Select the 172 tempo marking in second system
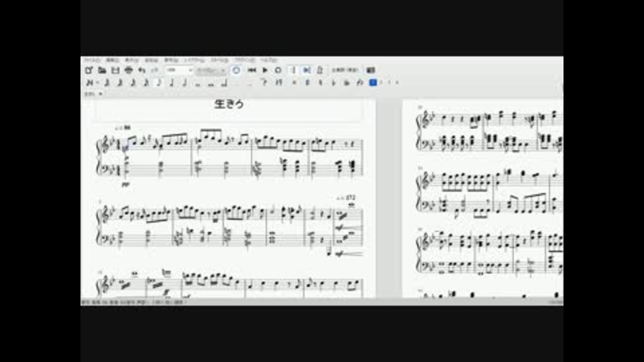Viewport: 644px width, 362px height. click(346, 198)
